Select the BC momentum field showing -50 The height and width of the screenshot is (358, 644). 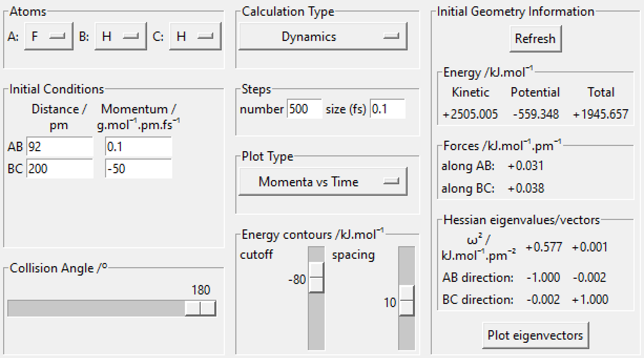[138, 169]
